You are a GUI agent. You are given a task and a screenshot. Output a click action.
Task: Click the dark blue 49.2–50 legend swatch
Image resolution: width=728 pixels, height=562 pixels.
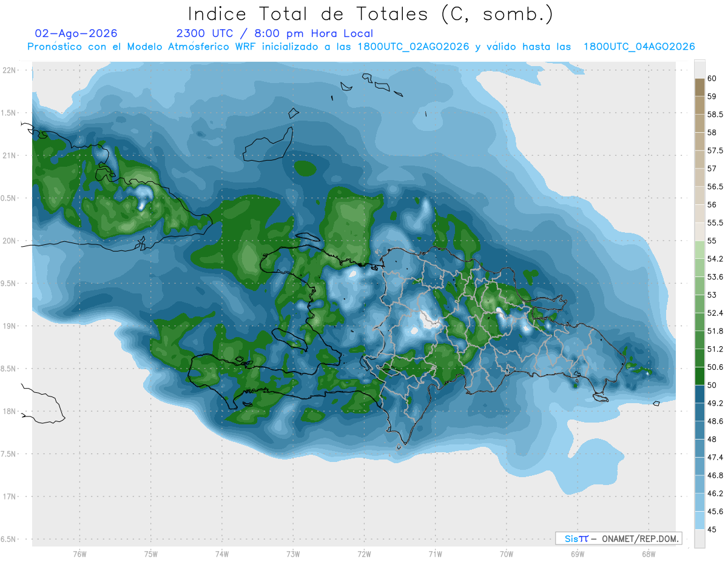pyautogui.click(x=699, y=394)
